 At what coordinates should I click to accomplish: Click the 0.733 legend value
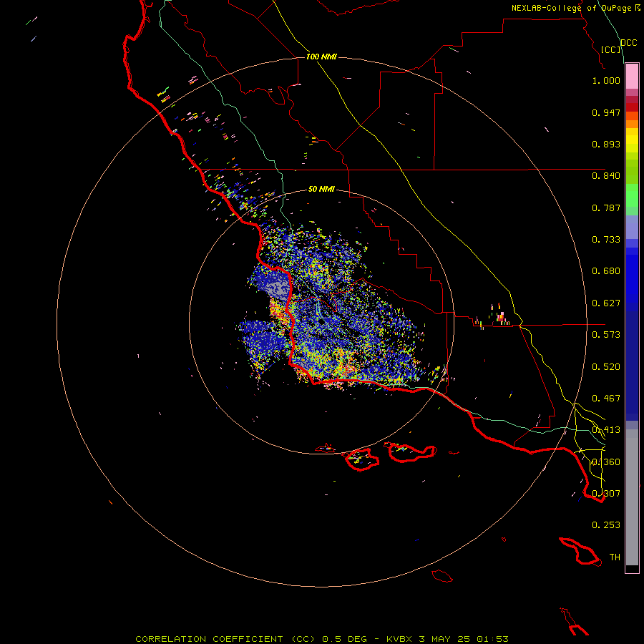606,240
